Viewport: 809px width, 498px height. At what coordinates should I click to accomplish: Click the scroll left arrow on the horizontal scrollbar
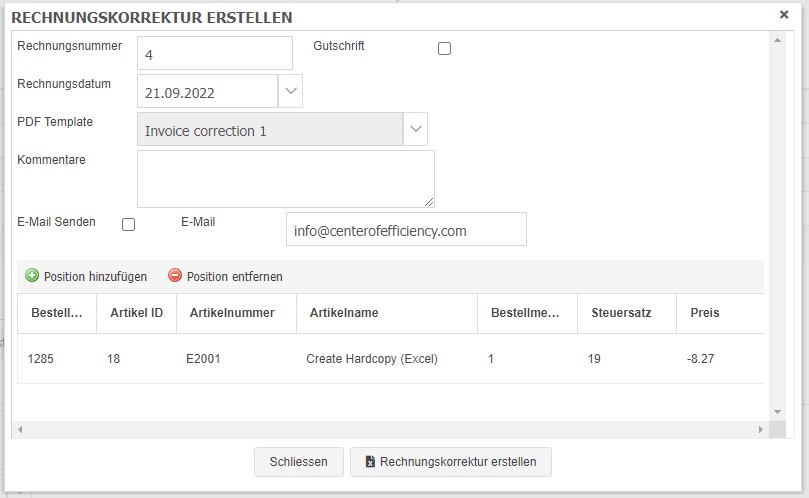click(x=20, y=429)
